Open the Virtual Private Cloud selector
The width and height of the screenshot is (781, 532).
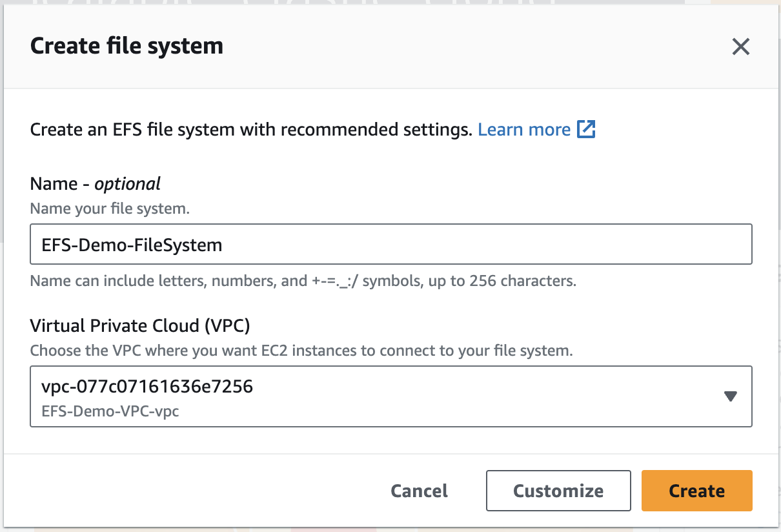coord(391,396)
